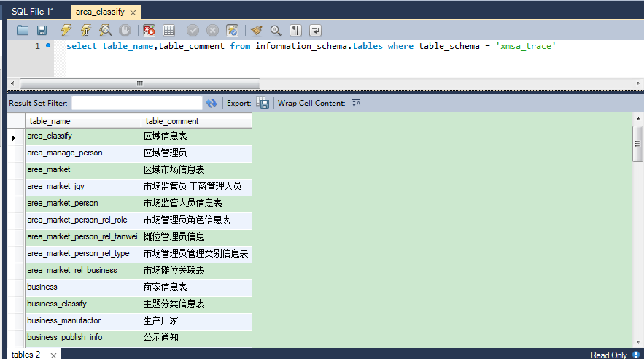Save the script with floppy disk icon
644x359 pixels.
(42, 31)
